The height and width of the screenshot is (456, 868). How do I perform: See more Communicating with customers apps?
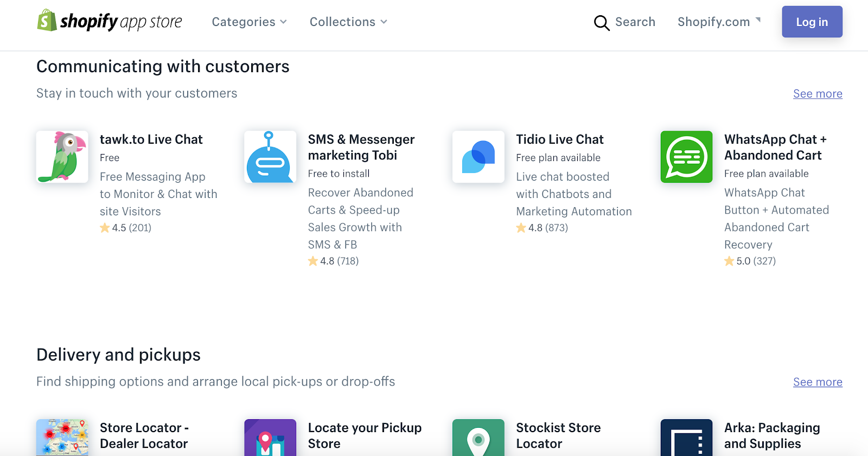click(818, 94)
